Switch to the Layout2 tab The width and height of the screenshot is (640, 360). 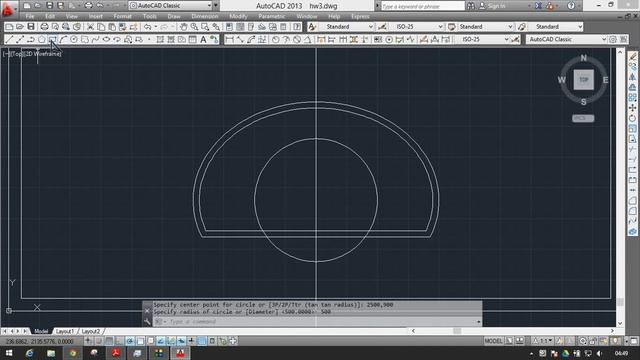click(90, 331)
